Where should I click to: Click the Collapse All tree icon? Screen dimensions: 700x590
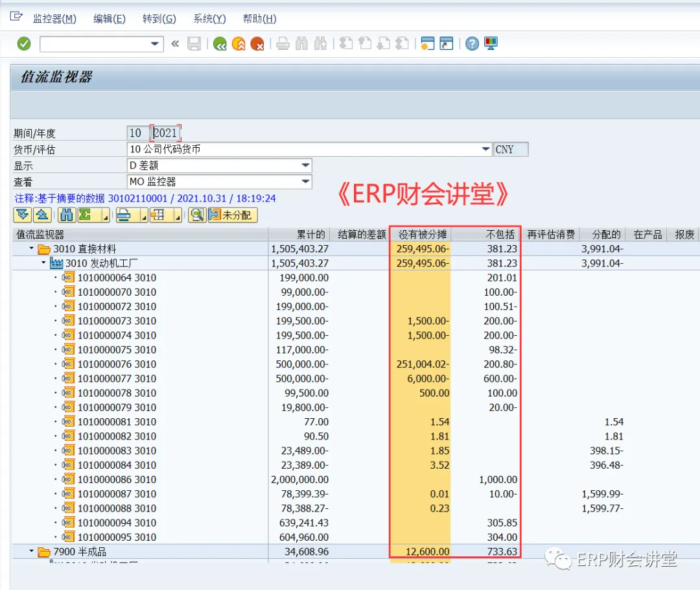tap(42, 215)
